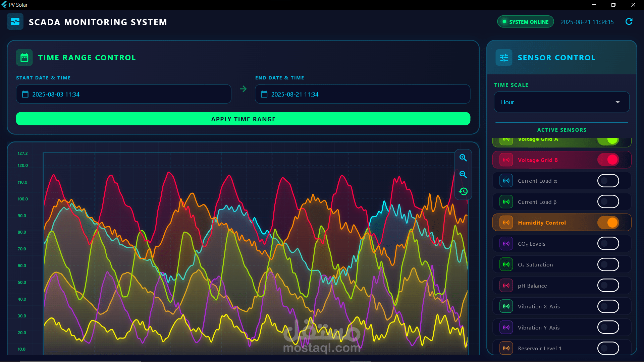Toggle the O₂ Saturation sensor switch
The width and height of the screenshot is (644, 362).
pos(608,264)
